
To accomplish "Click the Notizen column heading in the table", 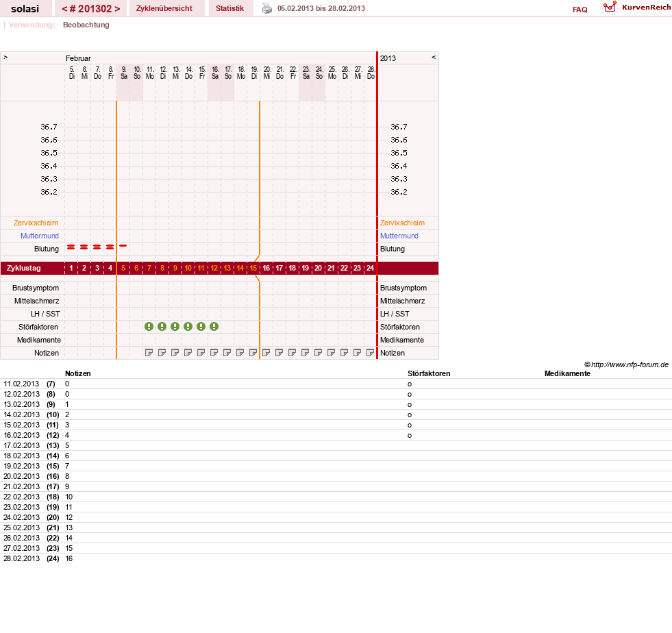I will [78, 374].
